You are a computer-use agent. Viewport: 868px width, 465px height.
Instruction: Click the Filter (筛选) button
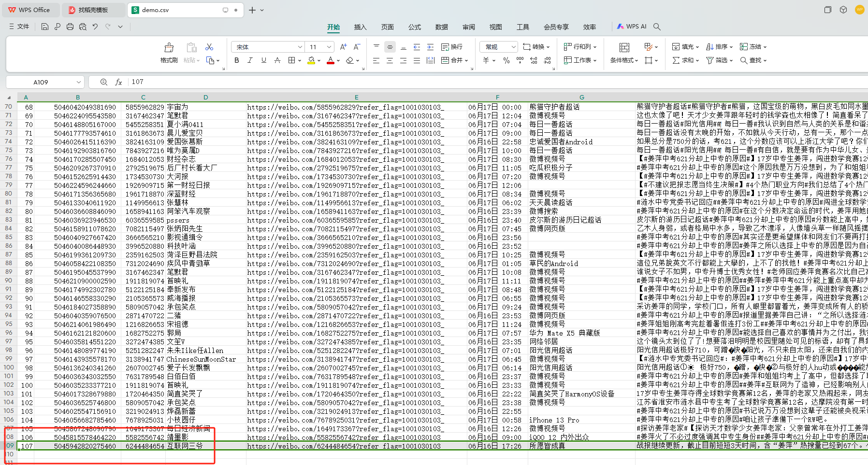pos(719,60)
